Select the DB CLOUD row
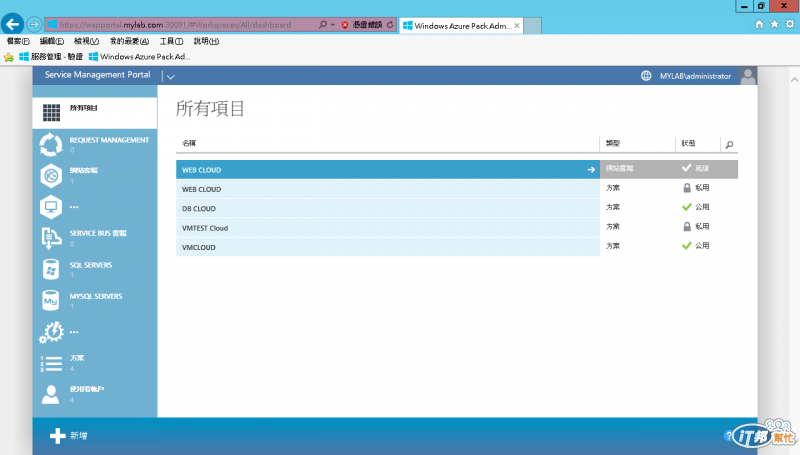 (457, 208)
